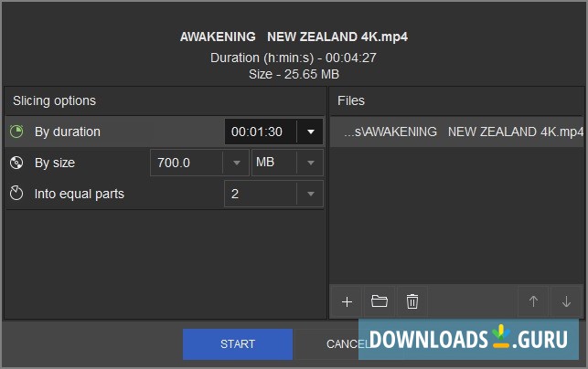Click the trash icon to delete file
This screenshot has width=588, height=369.
coord(412,301)
